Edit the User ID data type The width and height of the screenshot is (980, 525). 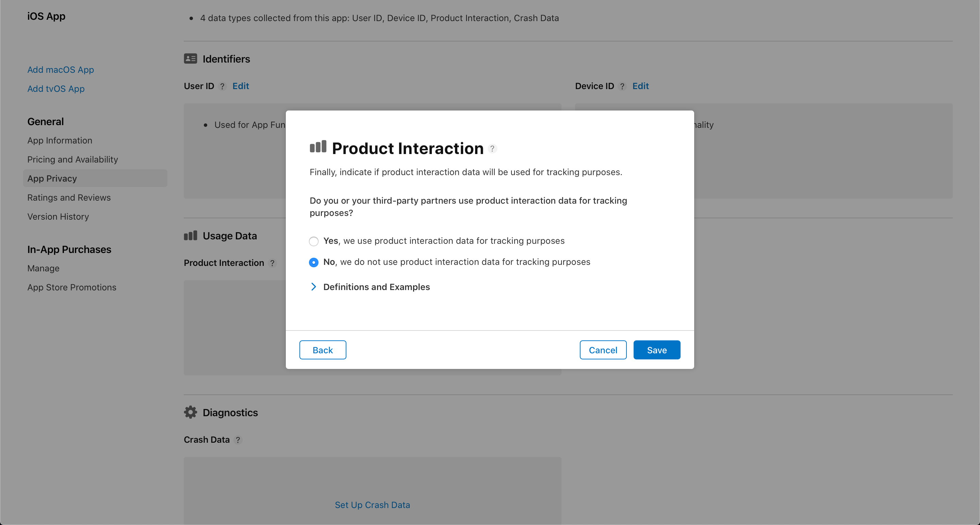[241, 86]
